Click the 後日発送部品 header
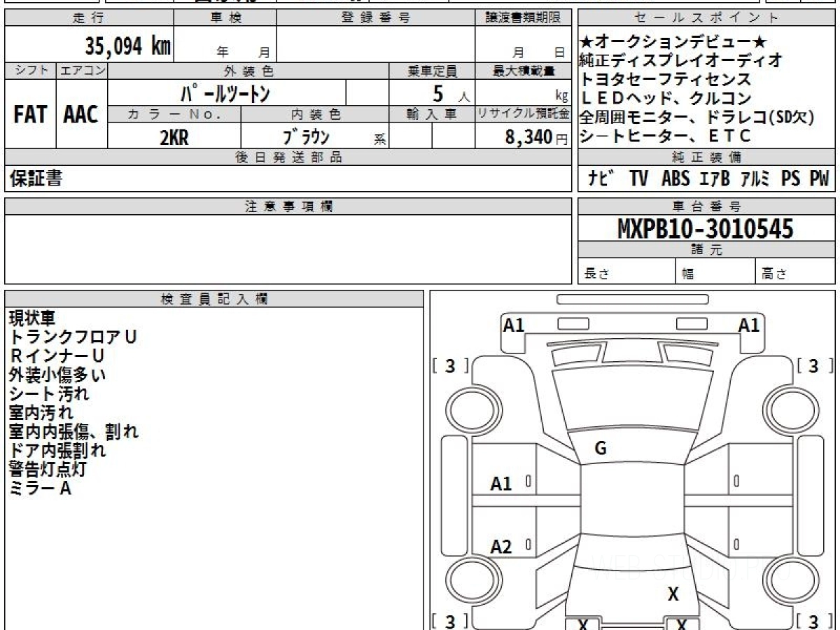Viewport: 840px width, 630px height. coord(288,157)
